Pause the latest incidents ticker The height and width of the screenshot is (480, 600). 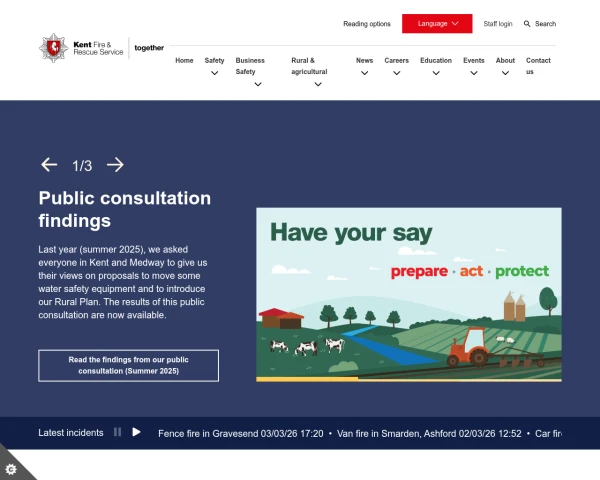tap(117, 432)
